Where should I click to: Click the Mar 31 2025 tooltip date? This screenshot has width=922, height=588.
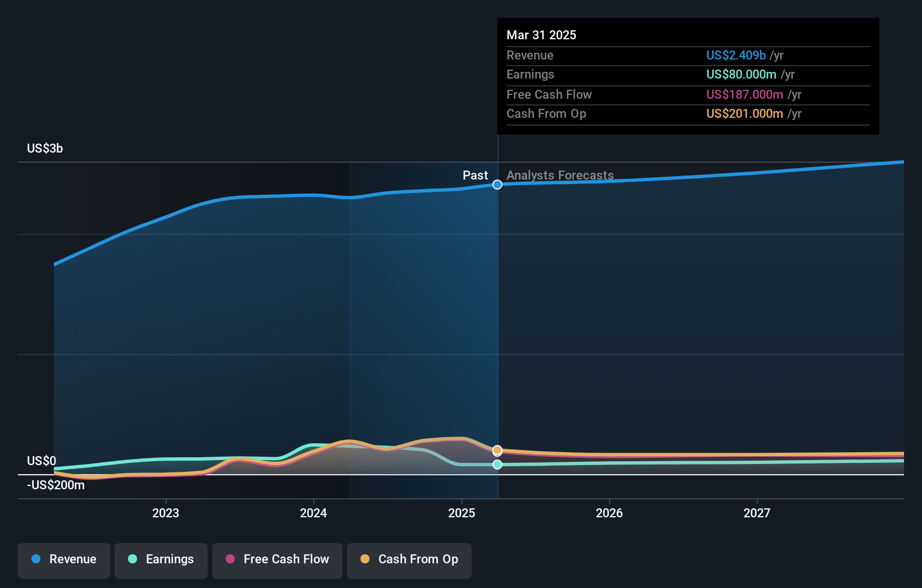point(541,35)
